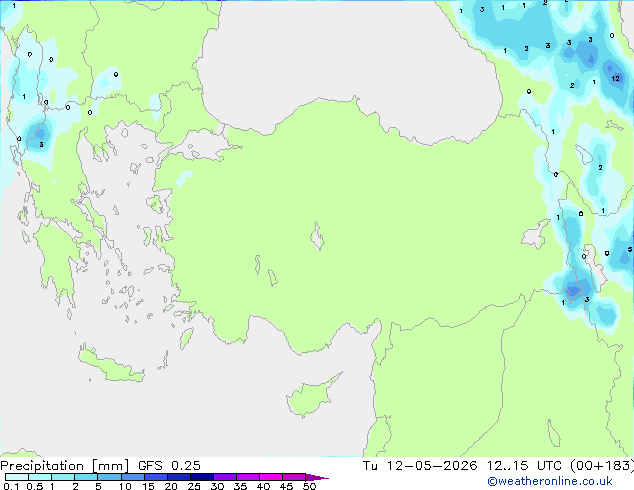Click the "15" legend scale label

pyautogui.click(x=148, y=486)
